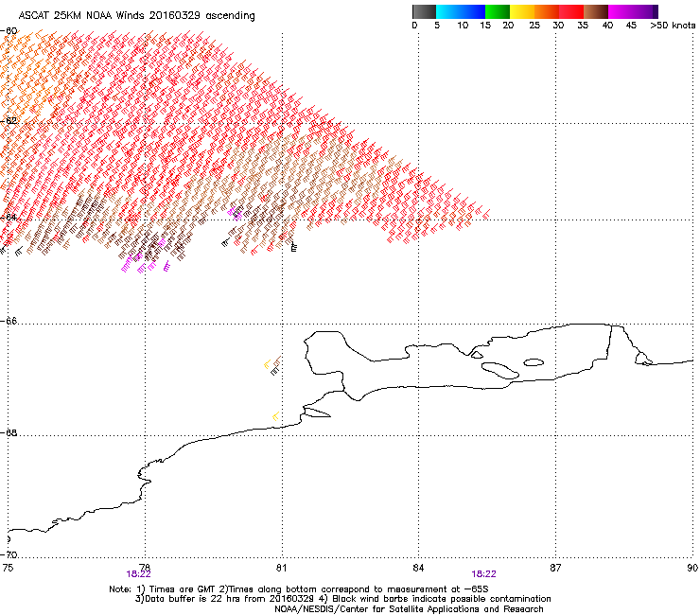The height and width of the screenshot is (615, 700).
Task: Click the '90' longitude label
Action: coord(692,568)
